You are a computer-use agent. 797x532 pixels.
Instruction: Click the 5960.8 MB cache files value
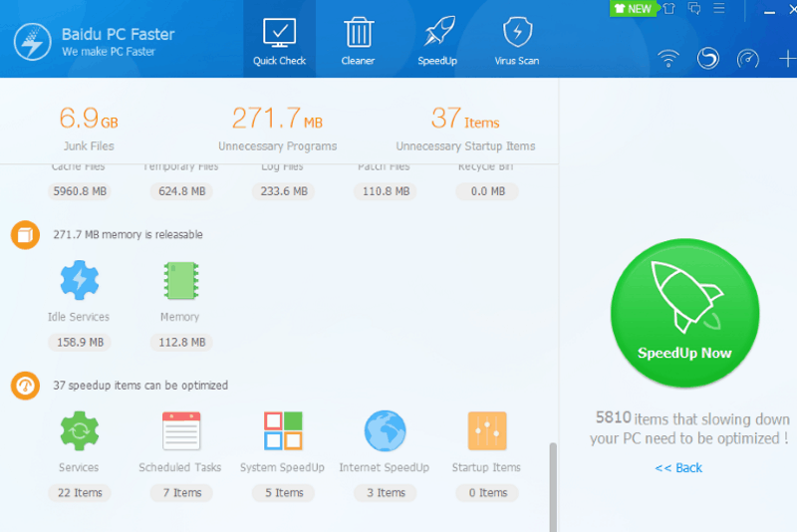80,191
